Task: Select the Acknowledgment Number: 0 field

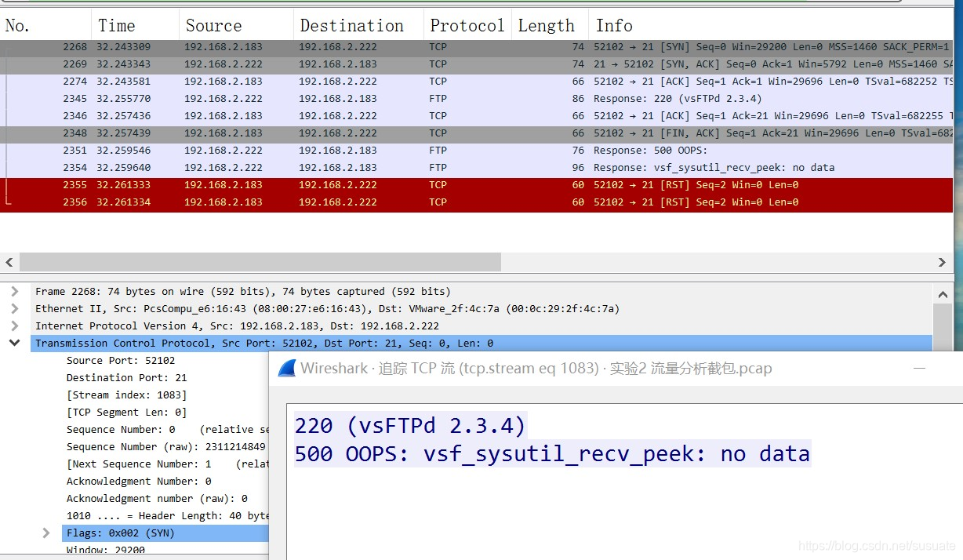Action: 138,481
